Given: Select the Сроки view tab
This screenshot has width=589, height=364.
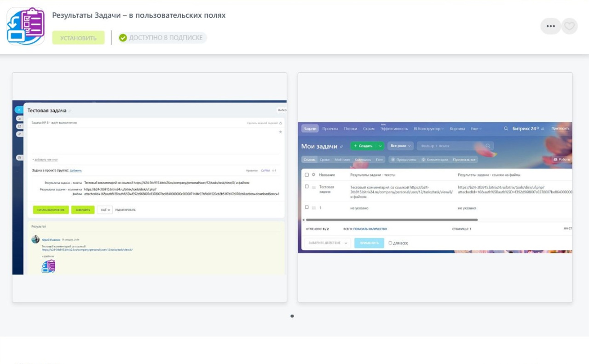Looking at the screenshot, I should pyautogui.click(x=324, y=160).
